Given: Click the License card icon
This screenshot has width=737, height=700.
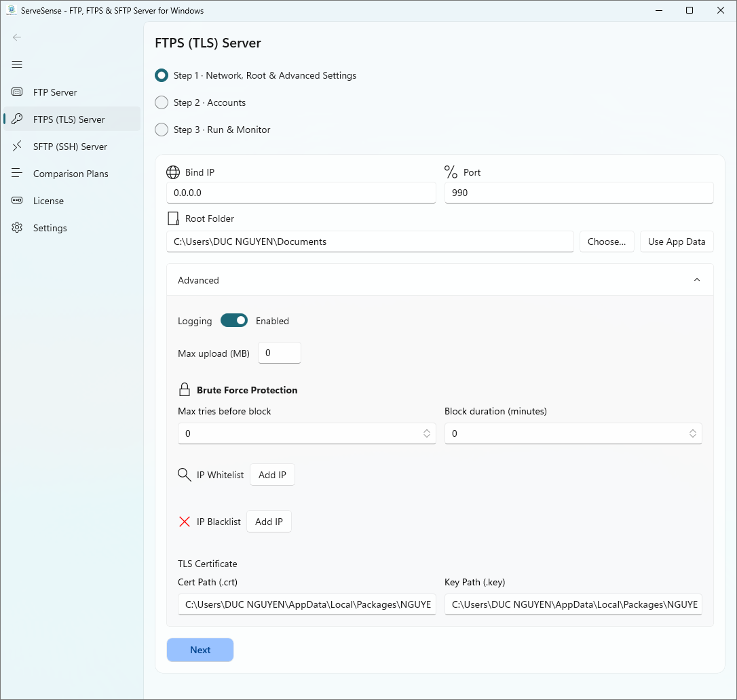Looking at the screenshot, I should pyautogui.click(x=17, y=201).
